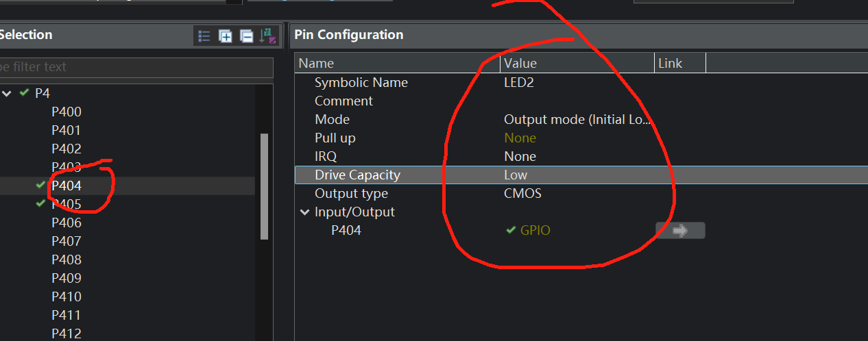868x341 pixels.
Task: Click the pin list vertical scrollbar
Action: [265, 186]
